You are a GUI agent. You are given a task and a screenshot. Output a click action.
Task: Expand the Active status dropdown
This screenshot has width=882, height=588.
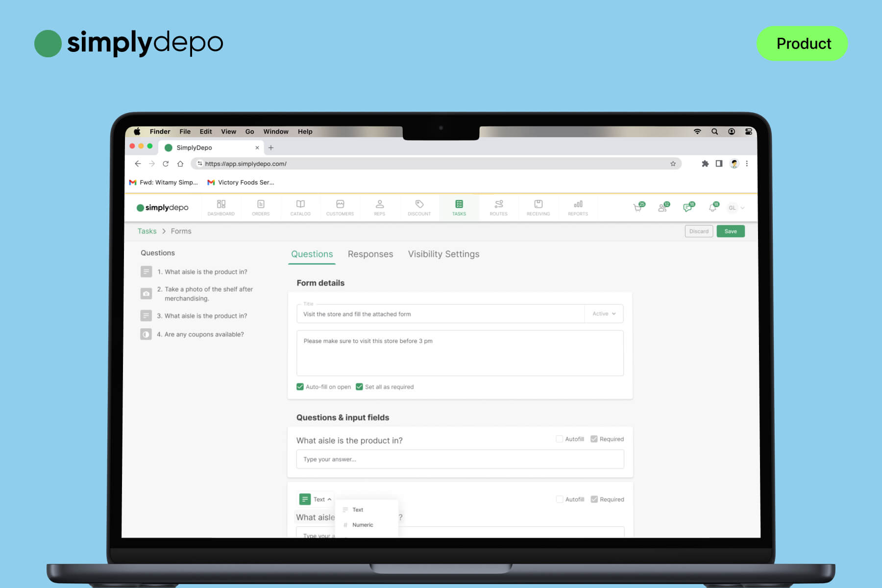coord(604,314)
